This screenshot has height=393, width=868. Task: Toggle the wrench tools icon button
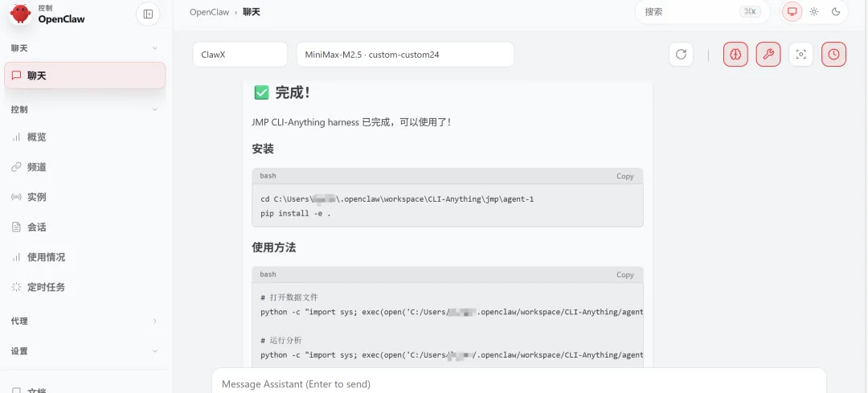[768, 54]
